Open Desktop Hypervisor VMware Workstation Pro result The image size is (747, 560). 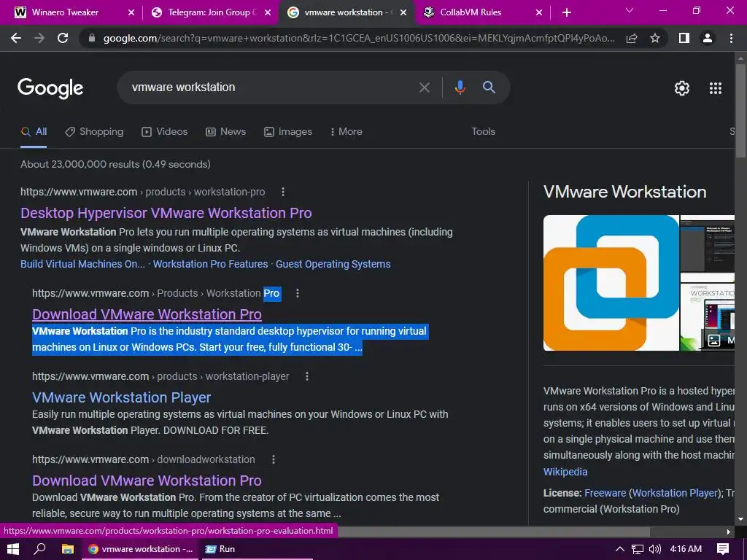[166, 214]
